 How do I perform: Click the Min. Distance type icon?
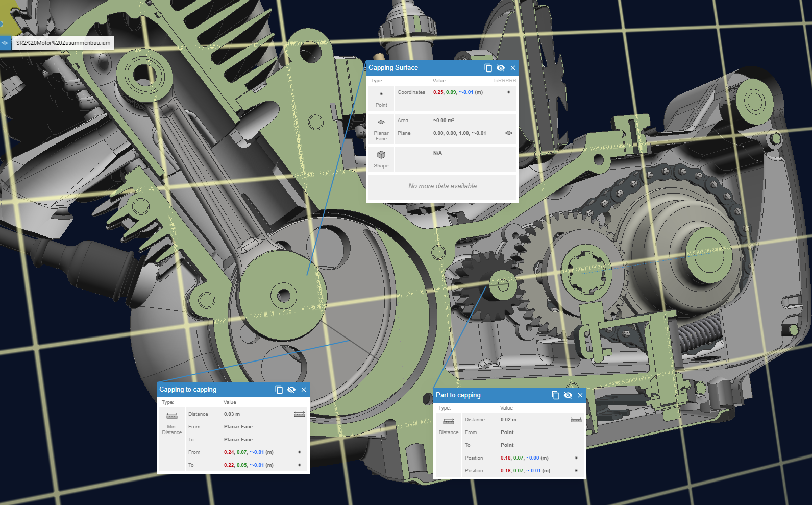pos(172,416)
